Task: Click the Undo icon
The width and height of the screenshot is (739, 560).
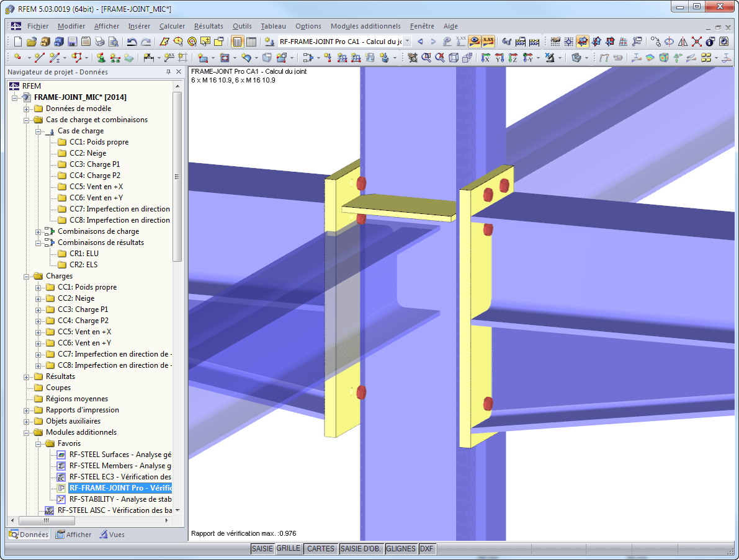Action: click(133, 42)
